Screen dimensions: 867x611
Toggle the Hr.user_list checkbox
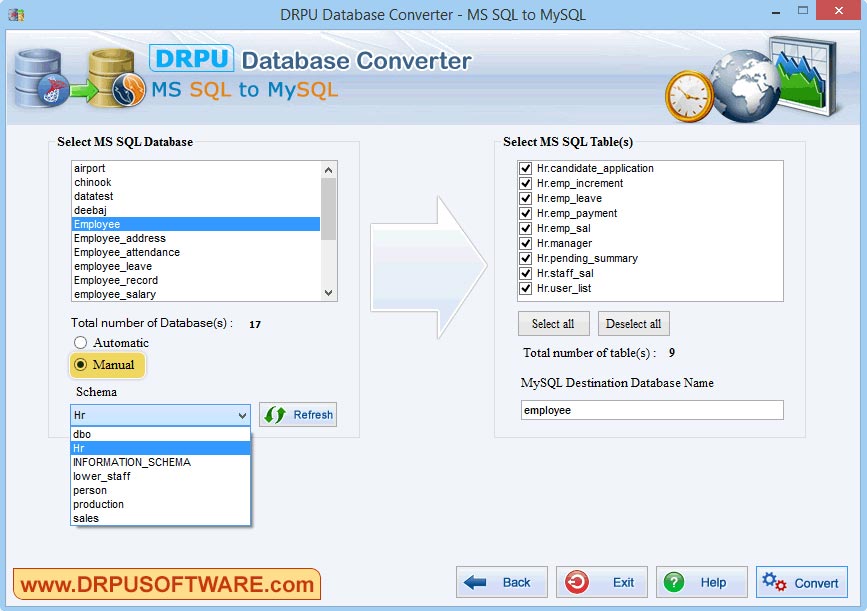pyautogui.click(x=525, y=288)
